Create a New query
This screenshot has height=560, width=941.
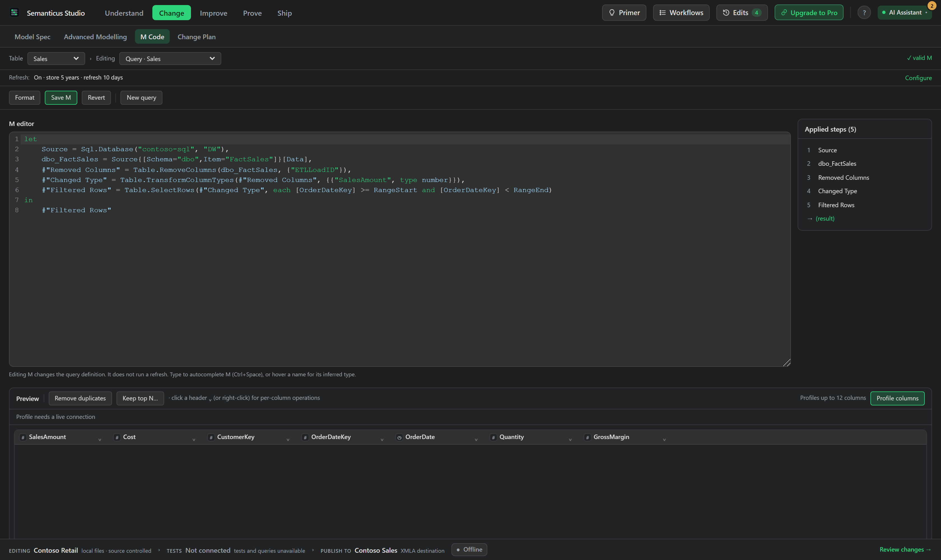coord(141,97)
